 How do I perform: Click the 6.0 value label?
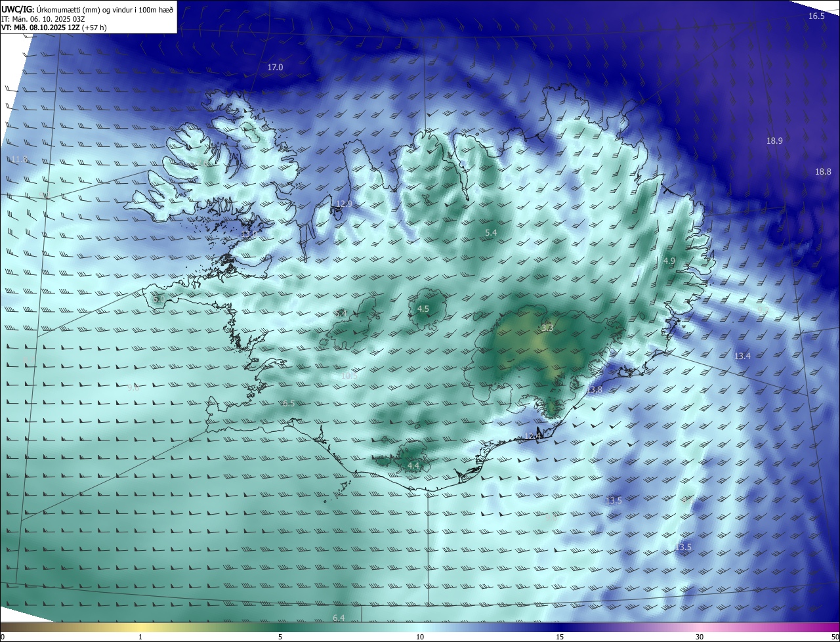(x=159, y=299)
